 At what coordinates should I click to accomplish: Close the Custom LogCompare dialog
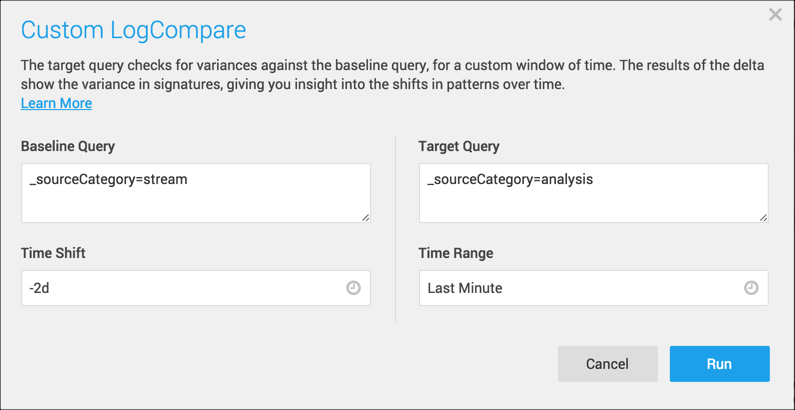(x=775, y=15)
